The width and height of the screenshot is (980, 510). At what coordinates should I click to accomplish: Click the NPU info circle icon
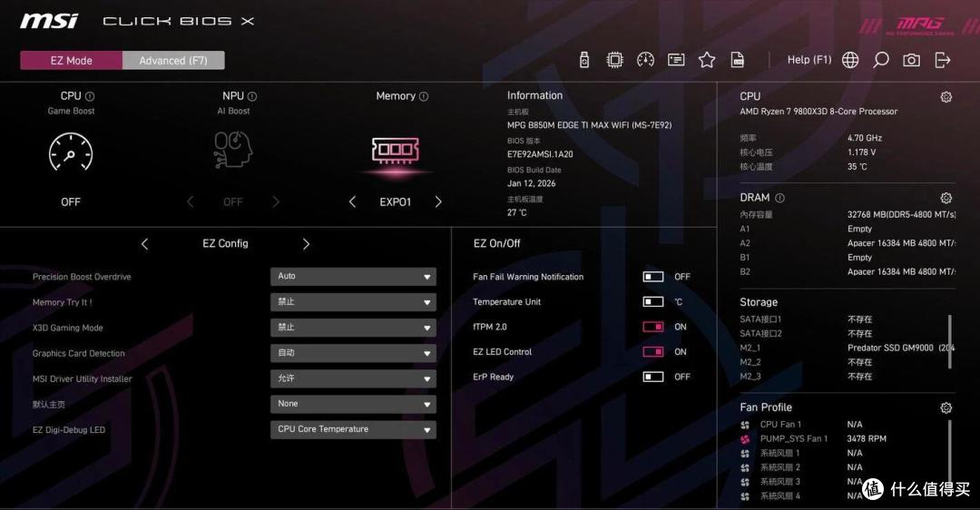252,96
